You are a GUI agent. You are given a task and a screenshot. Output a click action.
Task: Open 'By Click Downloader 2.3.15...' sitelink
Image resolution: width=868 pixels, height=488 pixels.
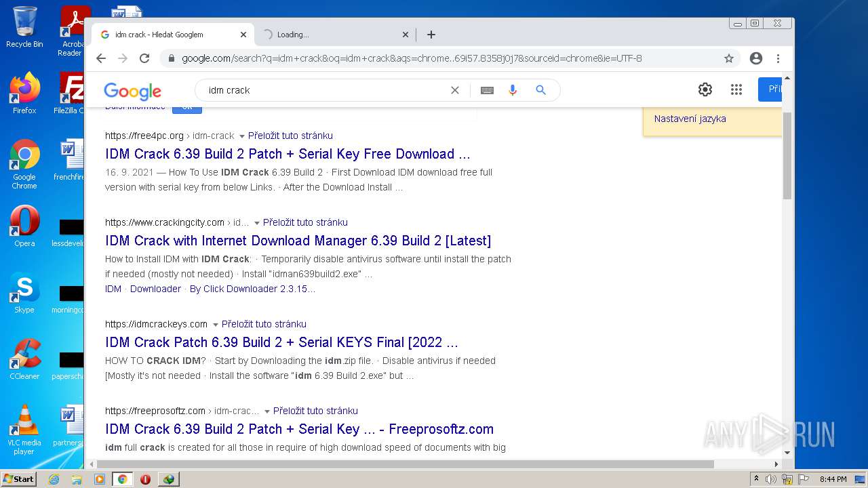[x=252, y=289]
